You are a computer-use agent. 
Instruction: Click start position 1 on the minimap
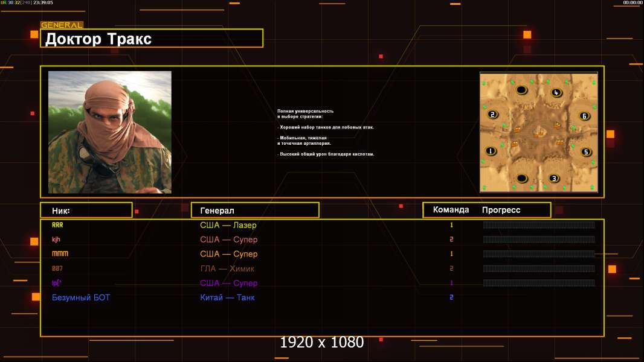490,151
